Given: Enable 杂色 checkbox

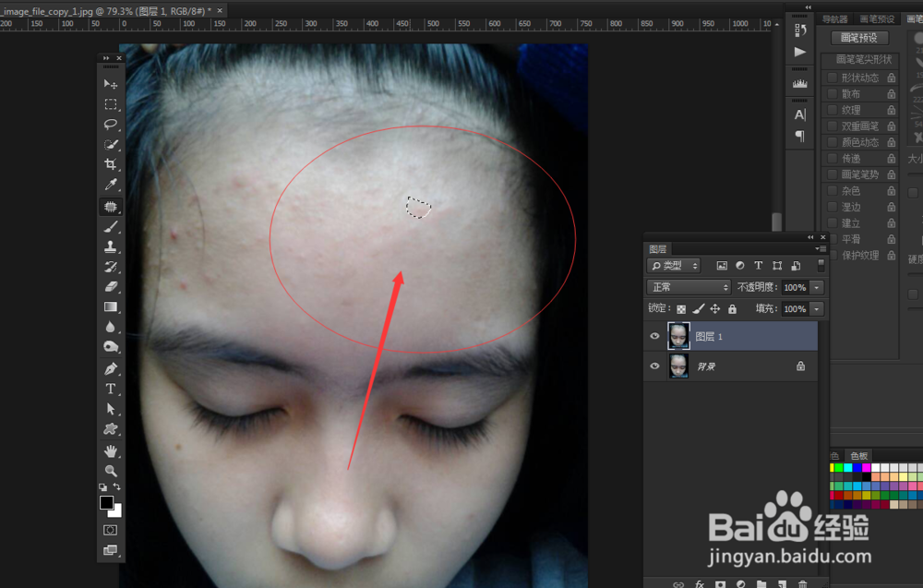Looking at the screenshot, I should click(832, 191).
